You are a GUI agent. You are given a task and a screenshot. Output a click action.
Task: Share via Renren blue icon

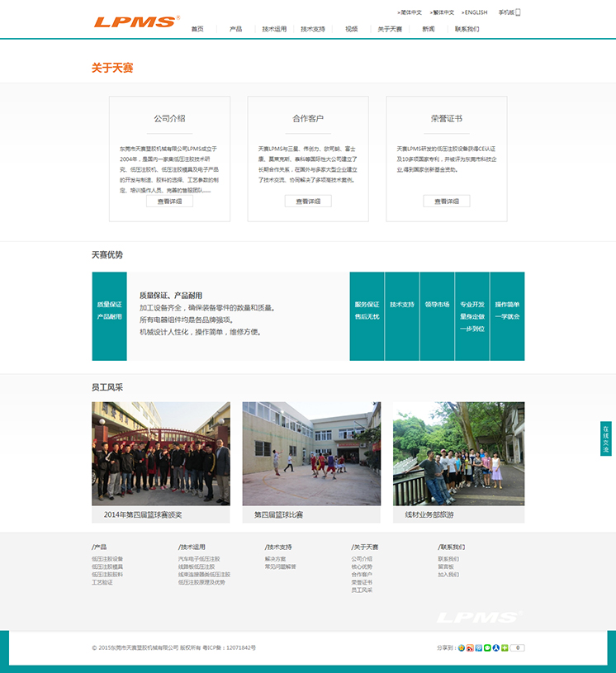point(495,647)
